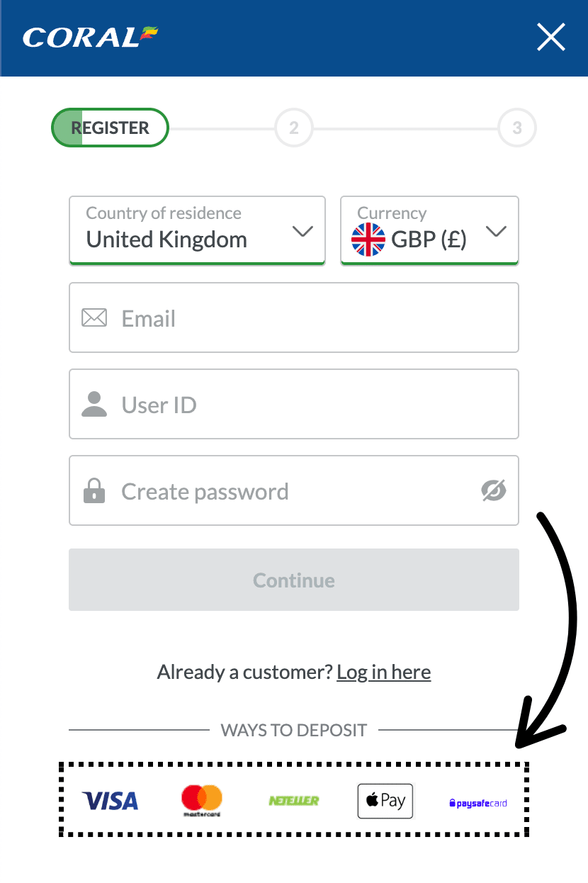Click the paysafecard logo
The height and width of the screenshot is (883, 588).
[x=478, y=803]
